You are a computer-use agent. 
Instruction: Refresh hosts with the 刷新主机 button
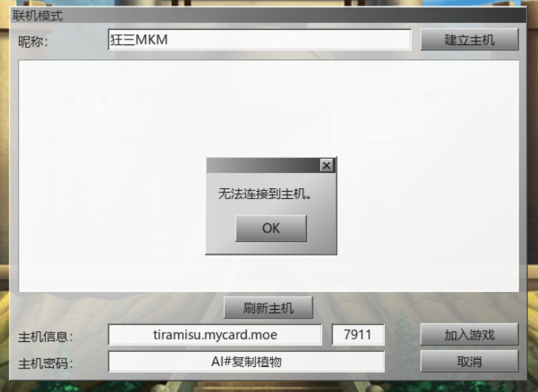pos(268,308)
